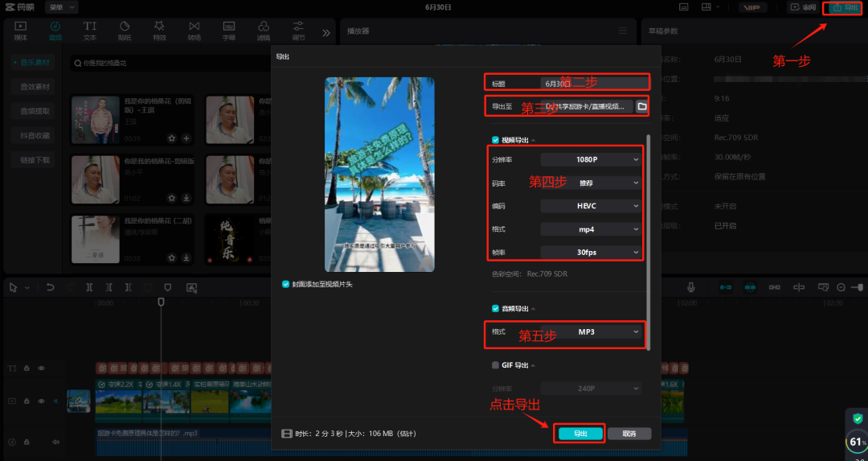The image size is (868, 461).
Task: Click the smart scissors cut icon
Action: tap(191, 287)
